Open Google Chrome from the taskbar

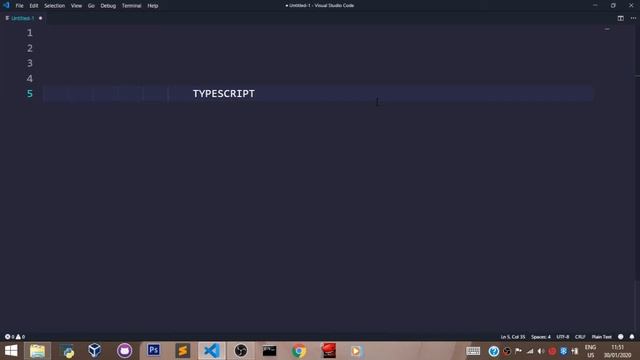click(x=299, y=351)
